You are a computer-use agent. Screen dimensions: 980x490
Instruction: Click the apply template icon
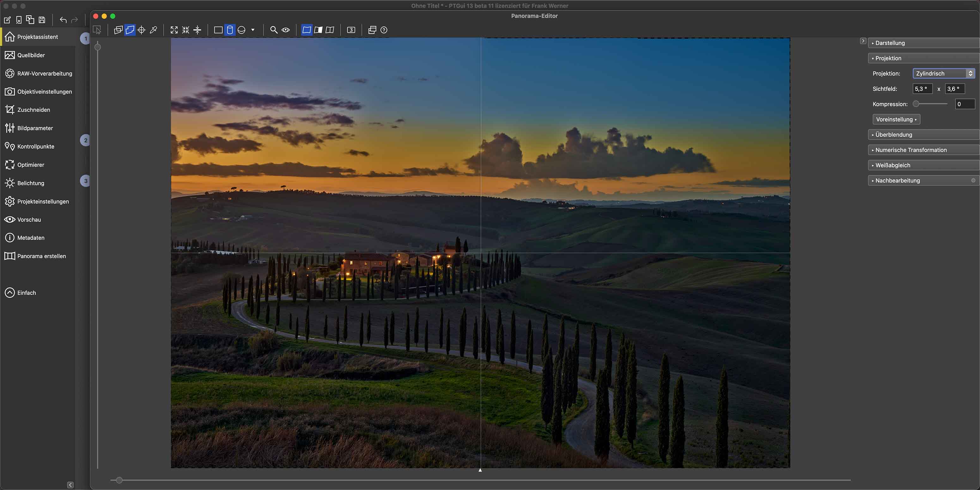point(30,19)
